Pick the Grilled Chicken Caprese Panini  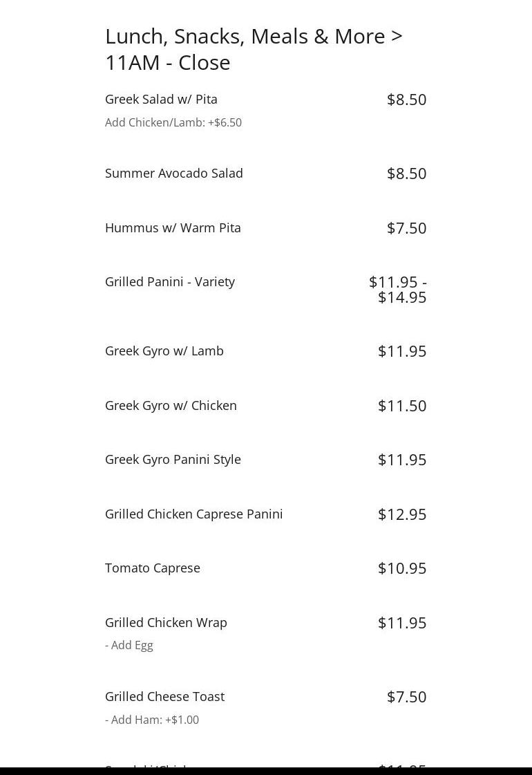194,514
